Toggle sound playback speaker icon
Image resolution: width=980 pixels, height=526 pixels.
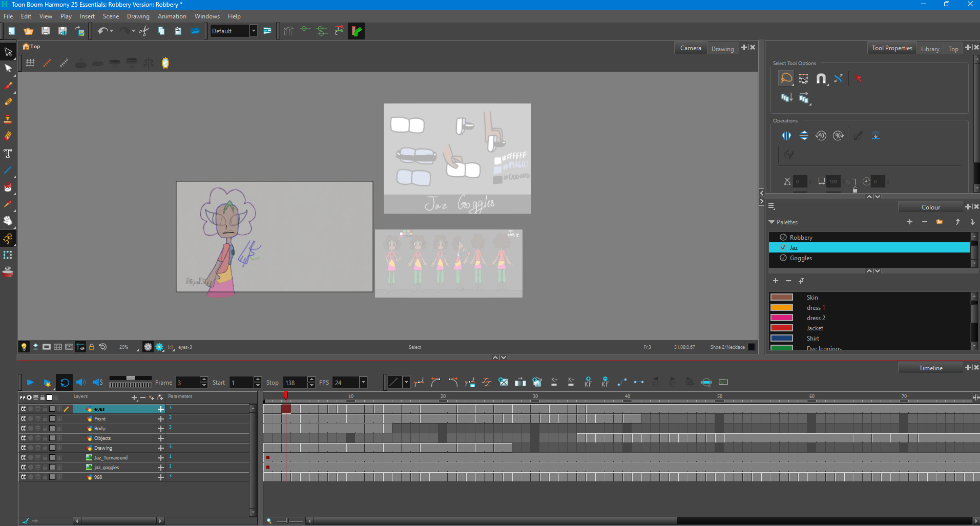point(81,383)
